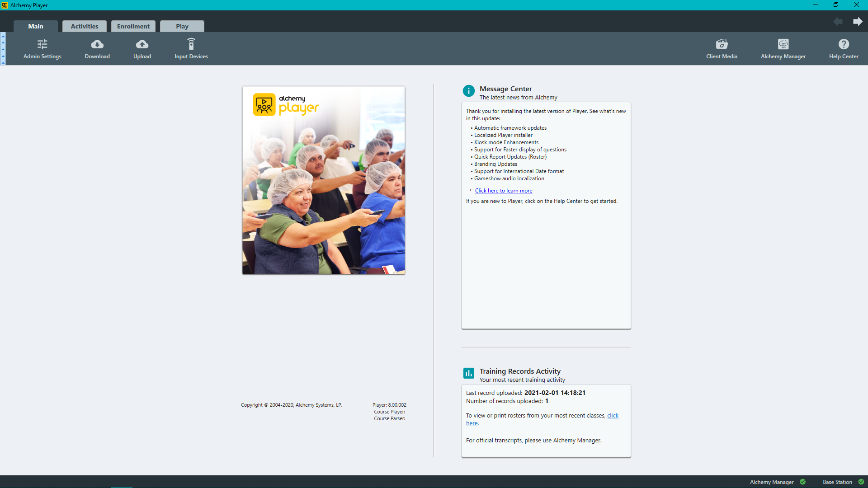Click Alchemy Manager status indicator in status bar
This screenshot has height=488, width=868.
point(802,482)
